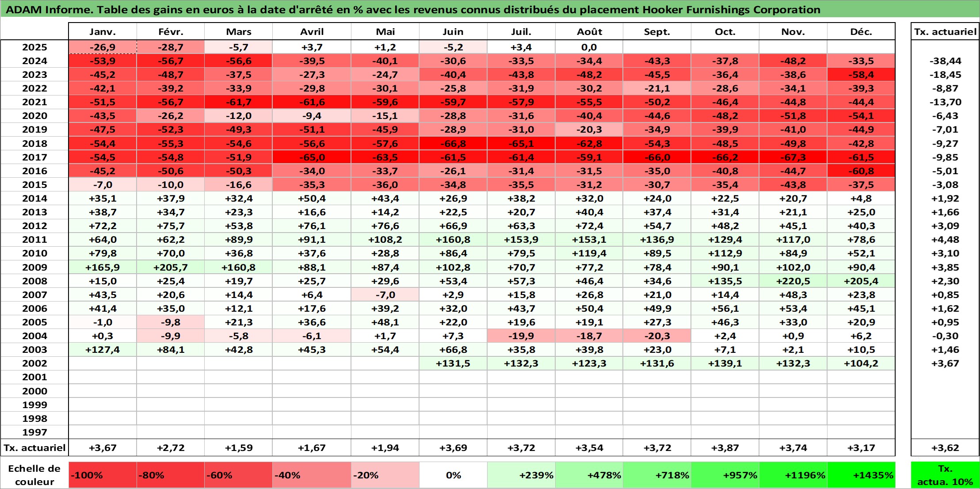The height and width of the screenshot is (489, 980).
Task: Click the +119,4 cell for Août 2010
Action: (x=589, y=253)
